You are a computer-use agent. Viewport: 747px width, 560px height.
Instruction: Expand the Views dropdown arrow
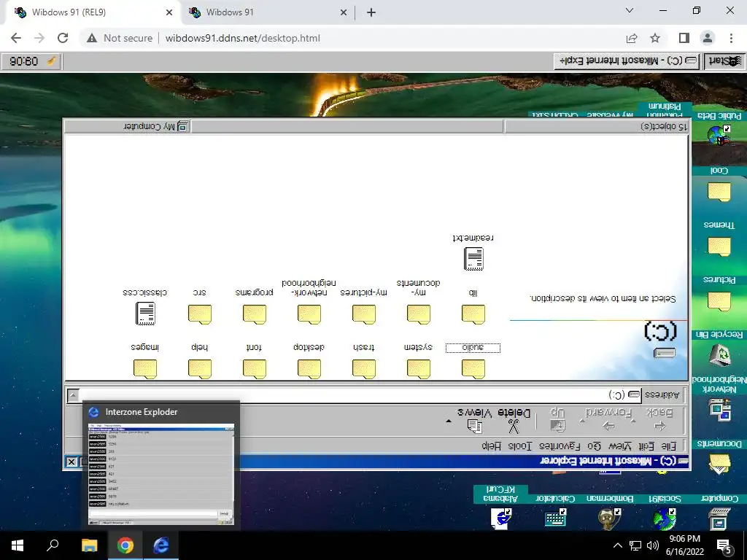[449, 421]
